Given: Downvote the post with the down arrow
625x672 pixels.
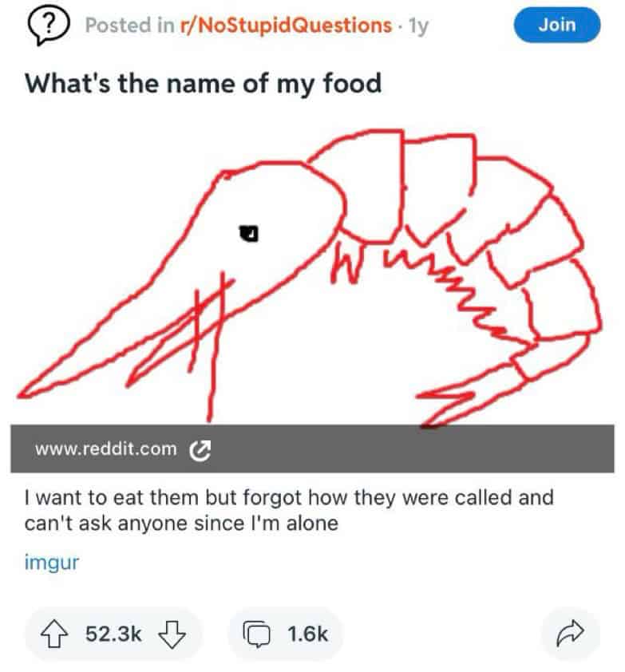Looking at the screenshot, I should pyautogui.click(x=172, y=634).
